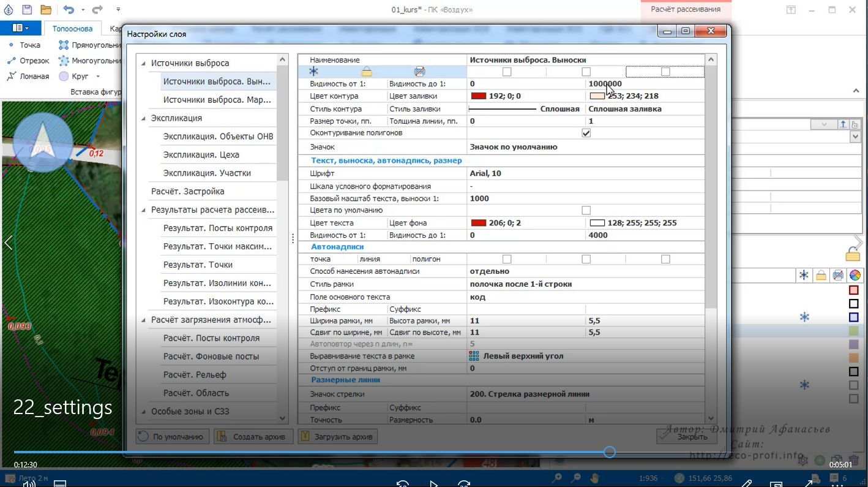Click the snowflake freeze icon in layer list header
The image size is (868, 487).
(x=804, y=275)
